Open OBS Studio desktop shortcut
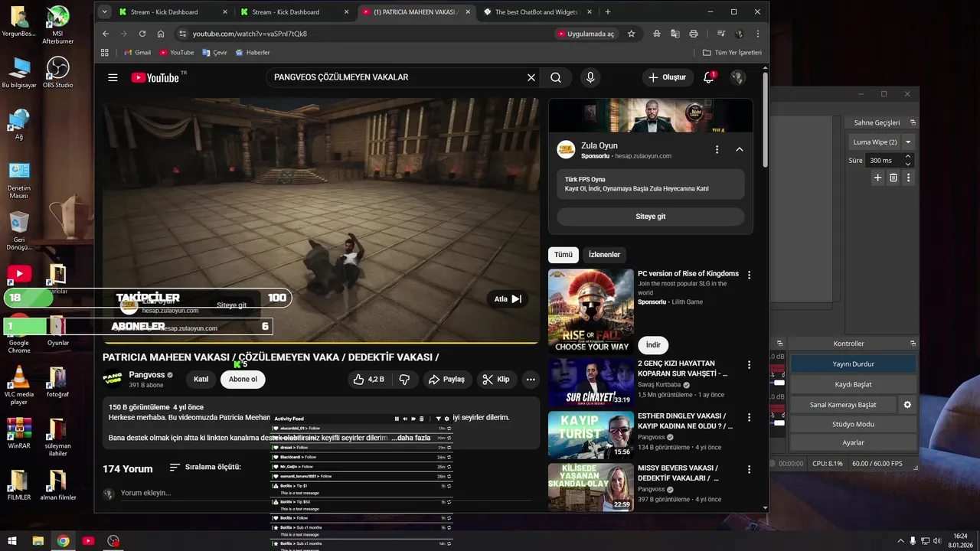 pyautogui.click(x=57, y=72)
